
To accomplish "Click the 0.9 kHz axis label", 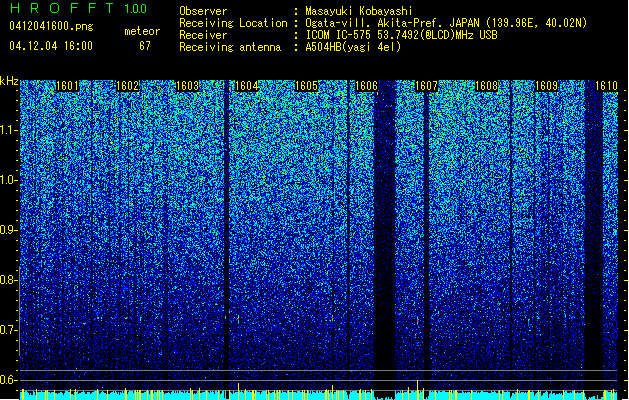I will pyautogui.click(x=9, y=230).
